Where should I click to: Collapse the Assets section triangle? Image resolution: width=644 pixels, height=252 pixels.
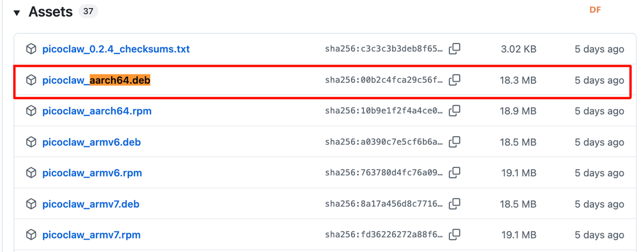click(17, 13)
